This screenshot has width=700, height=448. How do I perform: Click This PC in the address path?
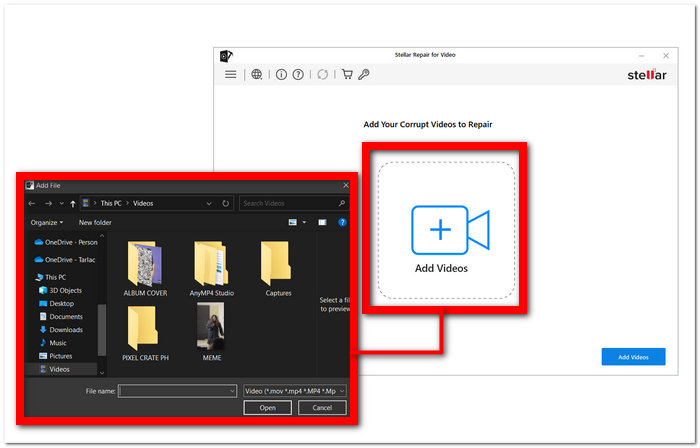coord(111,203)
